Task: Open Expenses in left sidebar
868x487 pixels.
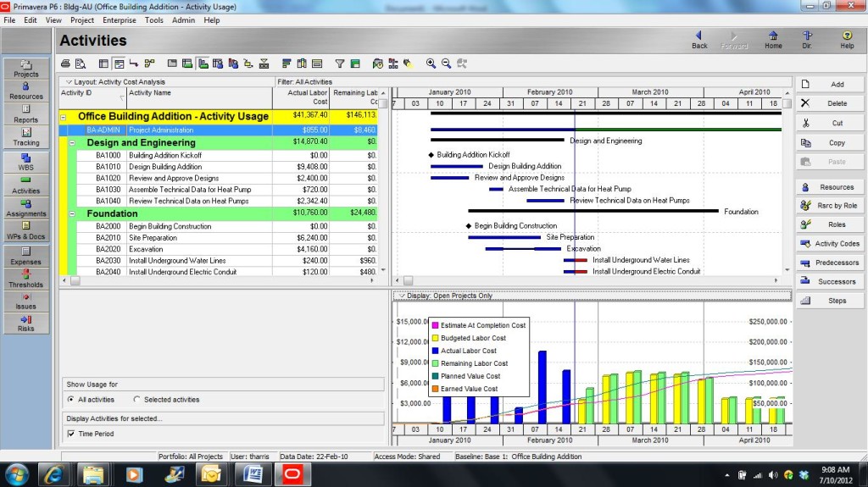Action: 26,256
